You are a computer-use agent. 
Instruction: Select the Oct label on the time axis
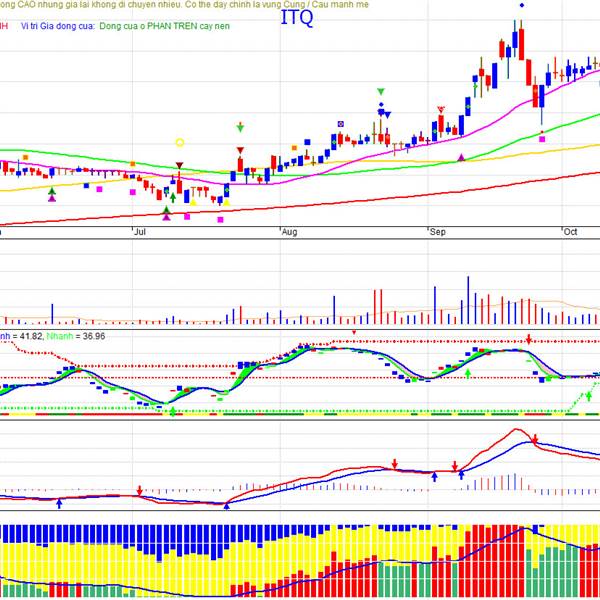tap(570, 232)
